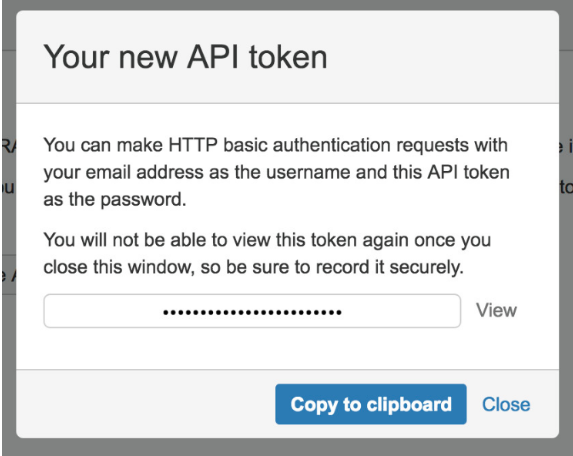Screen dimensions: 573x456
Task: Close the new API token dialog
Action: click(x=506, y=404)
